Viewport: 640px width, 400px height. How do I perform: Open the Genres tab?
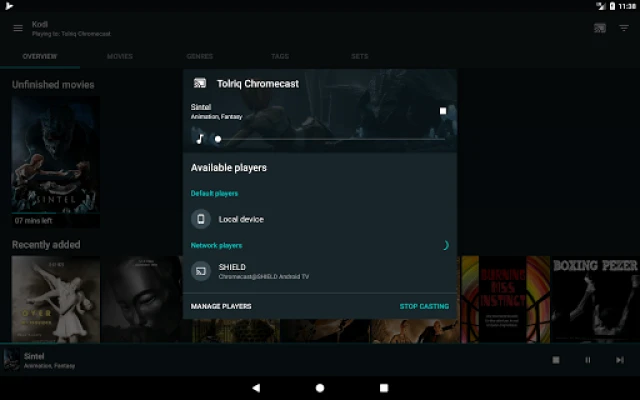pyautogui.click(x=200, y=56)
